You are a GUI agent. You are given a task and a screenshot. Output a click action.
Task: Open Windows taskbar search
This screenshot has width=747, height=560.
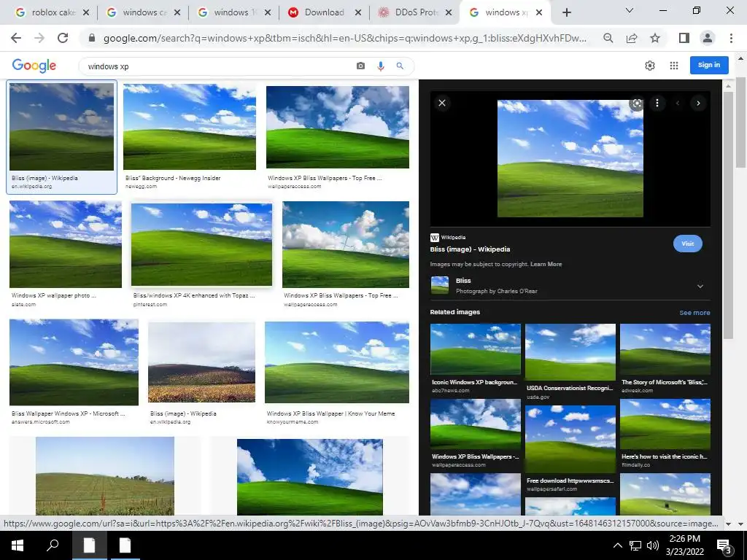pyautogui.click(x=53, y=545)
